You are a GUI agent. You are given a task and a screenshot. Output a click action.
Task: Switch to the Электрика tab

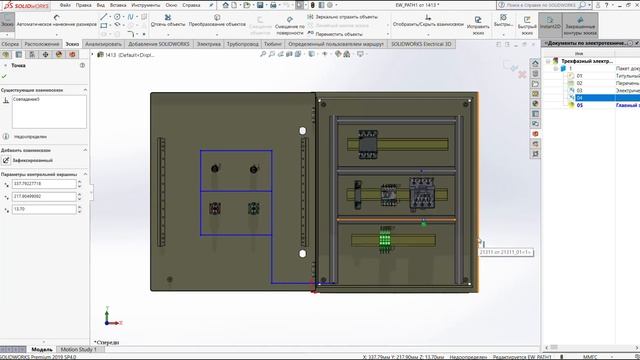(x=209, y=44)
